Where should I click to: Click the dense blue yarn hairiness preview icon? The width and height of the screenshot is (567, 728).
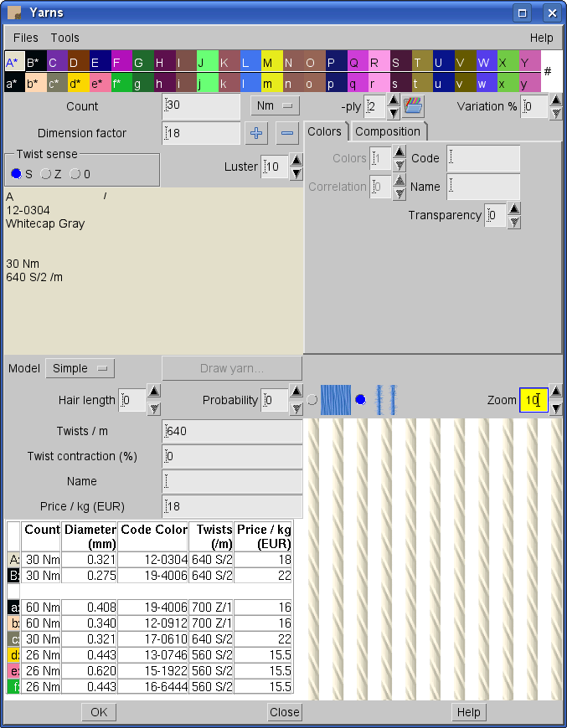pyautogui.click(x=337, y=400)
